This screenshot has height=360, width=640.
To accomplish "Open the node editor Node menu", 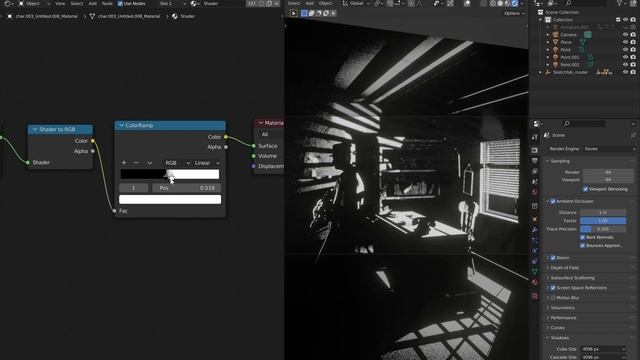I will [107, 3].
